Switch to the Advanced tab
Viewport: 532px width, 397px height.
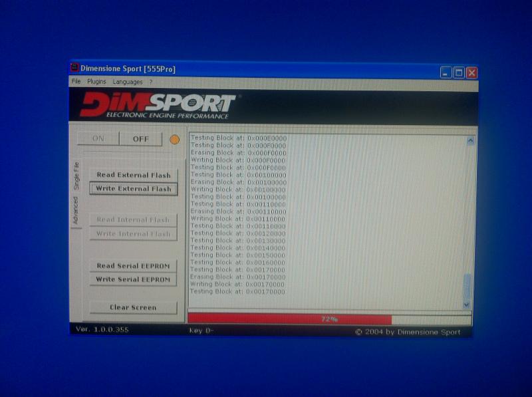tap(76, 211)
